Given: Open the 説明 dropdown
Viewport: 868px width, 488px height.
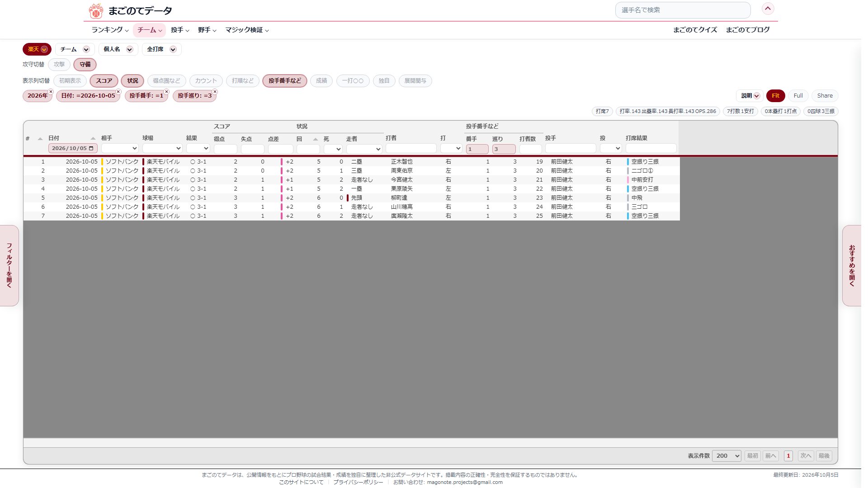Looking at the screenshot, I should pyautogui.click(x=750, y=96).
